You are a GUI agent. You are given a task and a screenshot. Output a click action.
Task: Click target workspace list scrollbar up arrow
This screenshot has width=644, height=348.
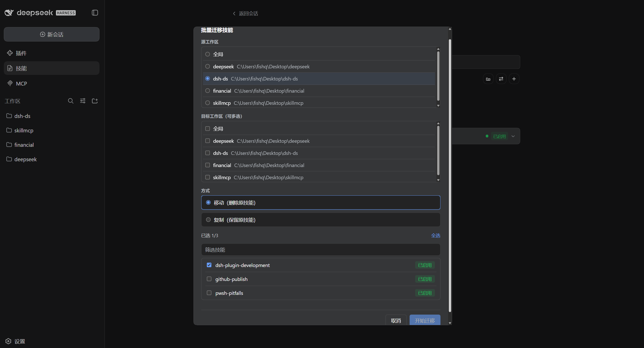pyautogui.click(x=438, y=124)
